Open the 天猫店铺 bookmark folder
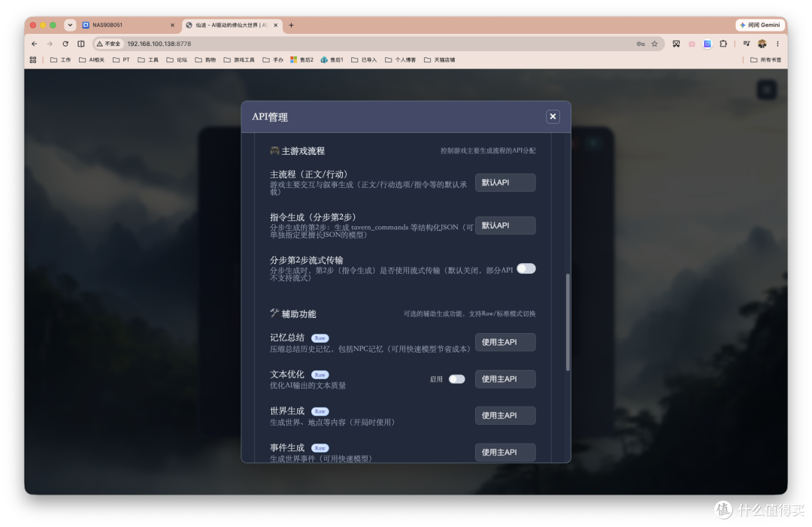The image size is (812, 527). point(439,60)
